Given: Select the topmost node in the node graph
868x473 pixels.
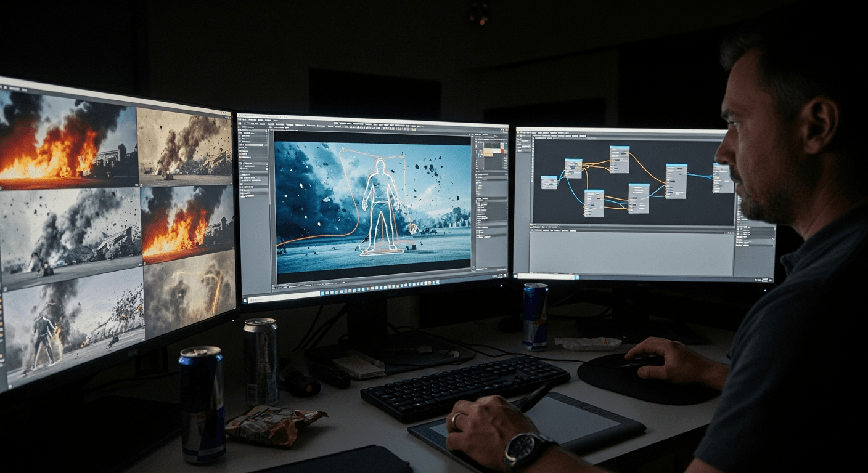Looking at the screenshot, I should 620,160.
